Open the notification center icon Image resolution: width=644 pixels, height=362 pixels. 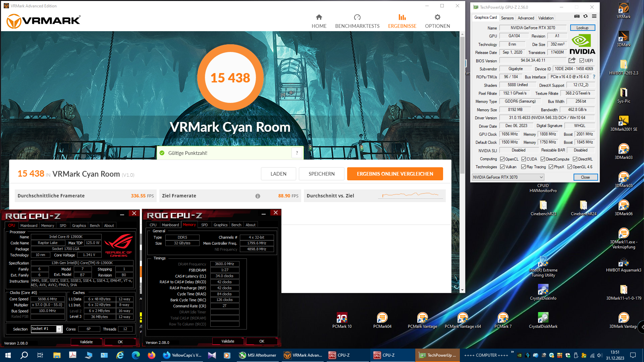[633, 355]
